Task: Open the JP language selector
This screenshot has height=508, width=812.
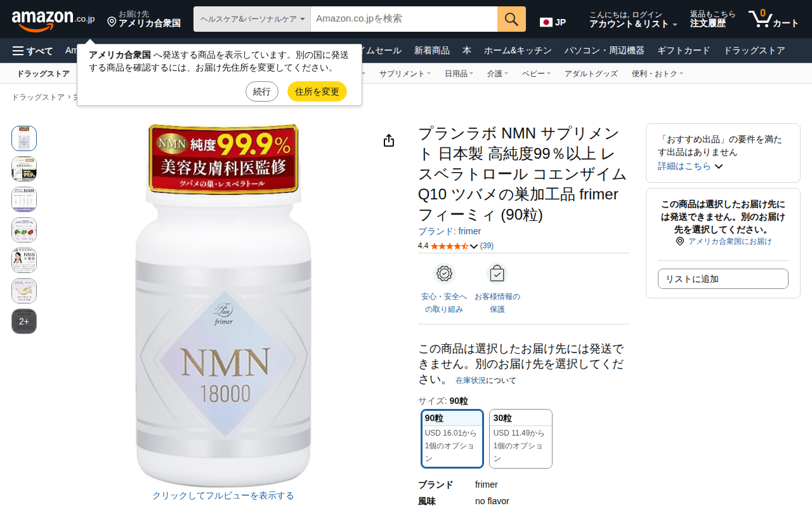Action: coord(553,22)
